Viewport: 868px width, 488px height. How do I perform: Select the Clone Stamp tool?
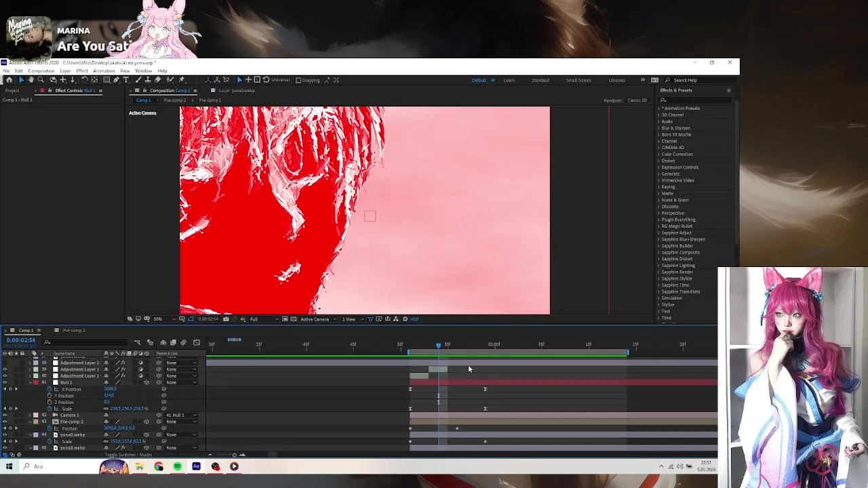point(148,80)
